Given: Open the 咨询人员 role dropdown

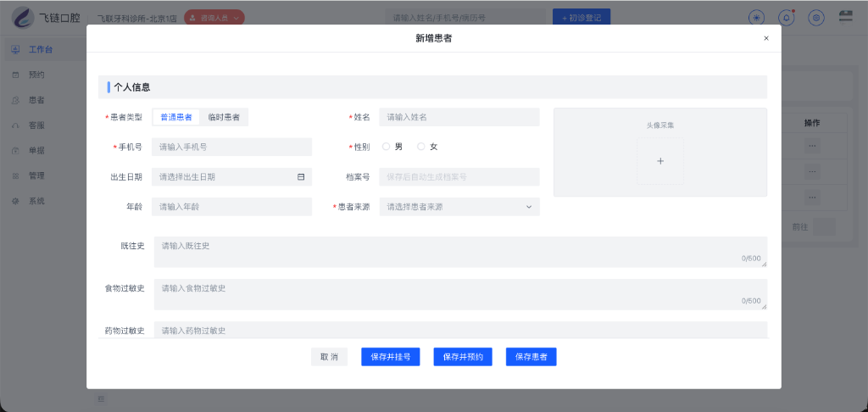Looking at the screenshot, I should tap(214, 18).
